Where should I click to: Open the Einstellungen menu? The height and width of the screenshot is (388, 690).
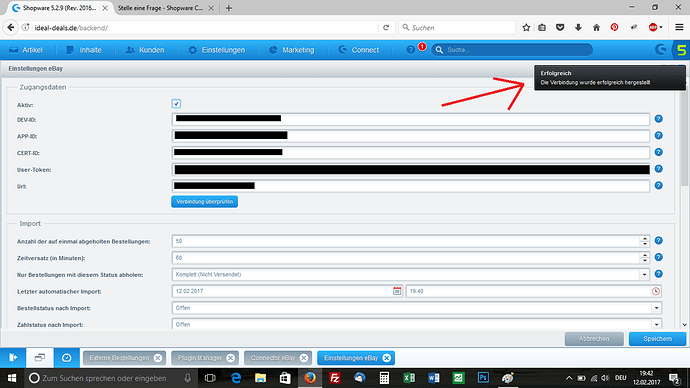click(x=217, y=50)
